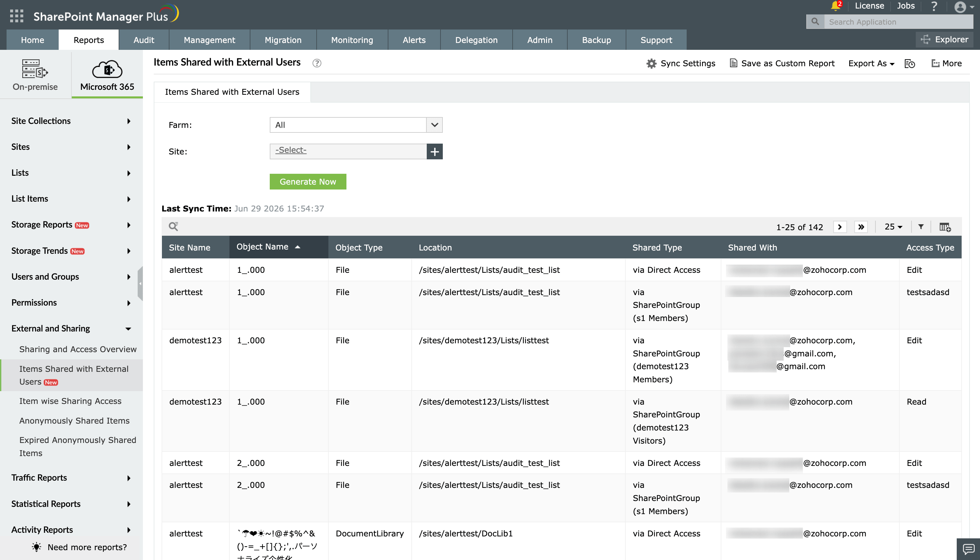Switch to the Home tab
Image resolution: width=980 pixels, height=560 pixels.
33,40
